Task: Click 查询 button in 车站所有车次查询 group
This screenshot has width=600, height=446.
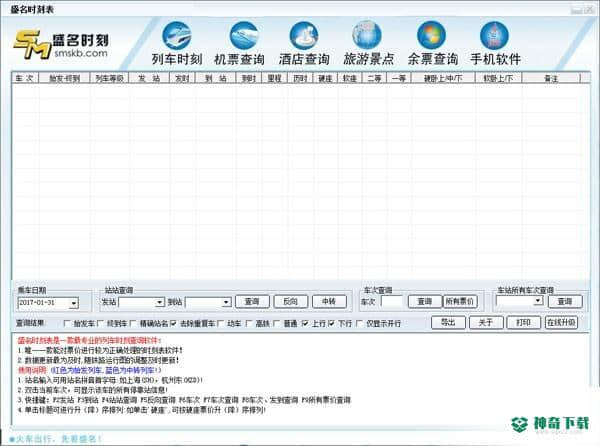Action: pyautogui.click(x=565, y=301)
